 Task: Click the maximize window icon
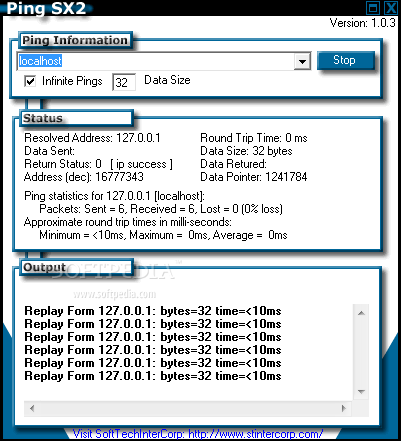coord(373,7)
